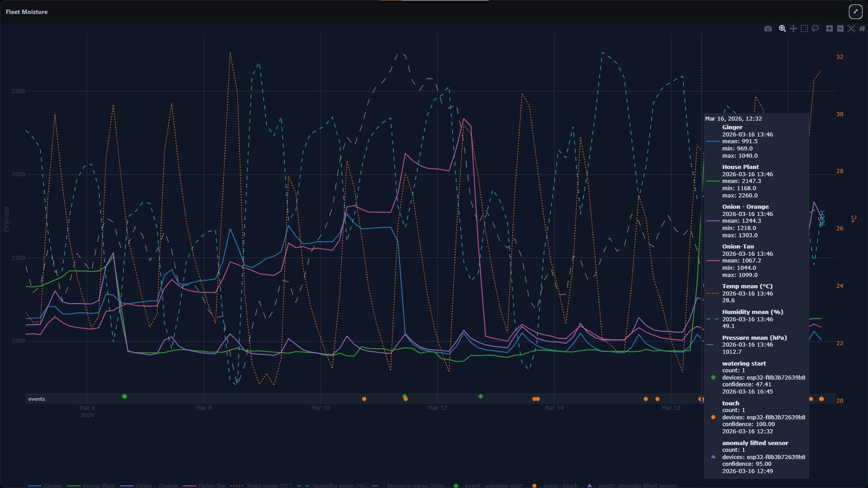Click an orange touch marker on the events row

(364, 399)
